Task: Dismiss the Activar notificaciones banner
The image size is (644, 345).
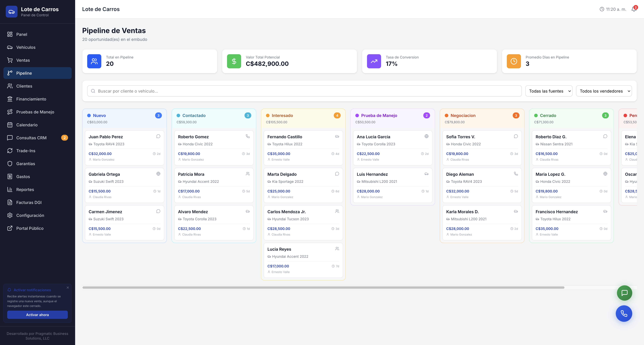Action: [68, 288]
